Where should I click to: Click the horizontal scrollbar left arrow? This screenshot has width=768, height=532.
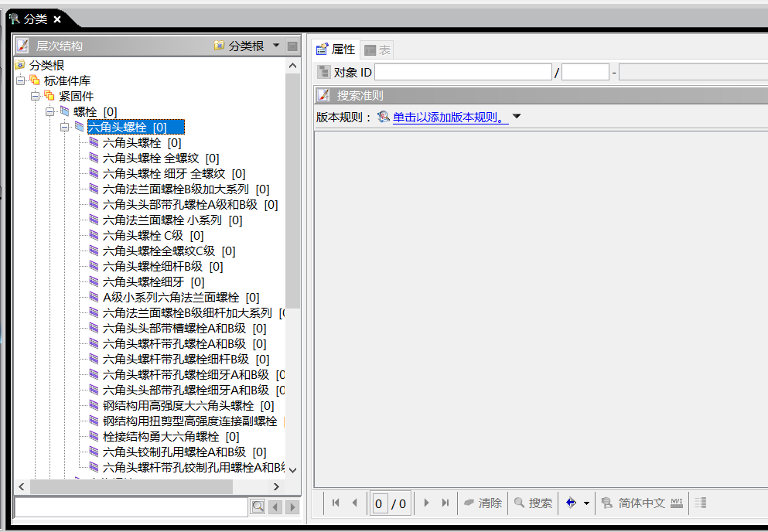(22, 486)
